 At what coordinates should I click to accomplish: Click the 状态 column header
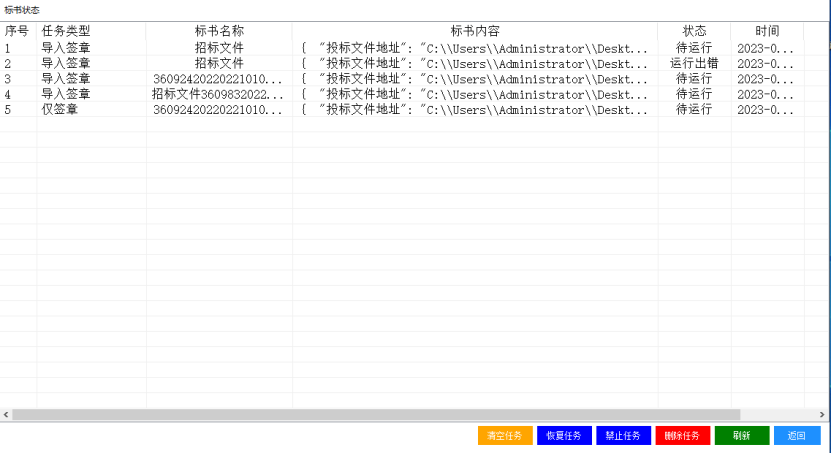pos(694,31)
